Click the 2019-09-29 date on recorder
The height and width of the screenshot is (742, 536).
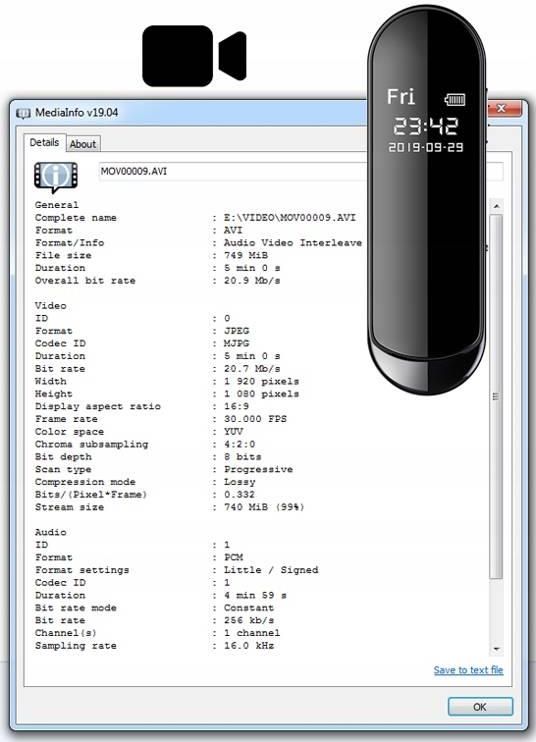click(x=426, y=147)
